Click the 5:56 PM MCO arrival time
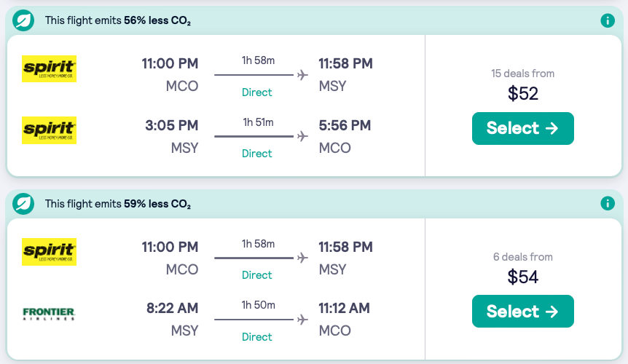 345,126
